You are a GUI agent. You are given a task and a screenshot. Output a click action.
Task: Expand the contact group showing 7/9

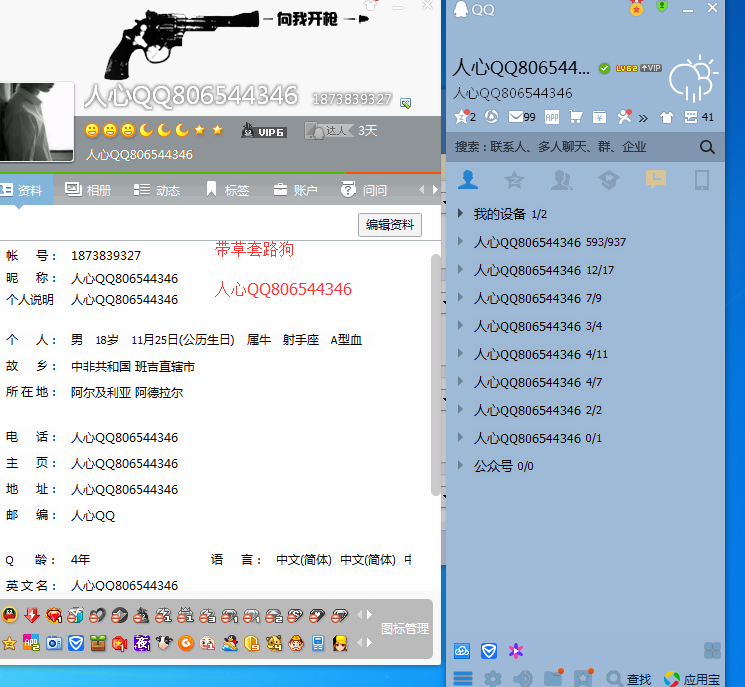[x=460, y=297]
